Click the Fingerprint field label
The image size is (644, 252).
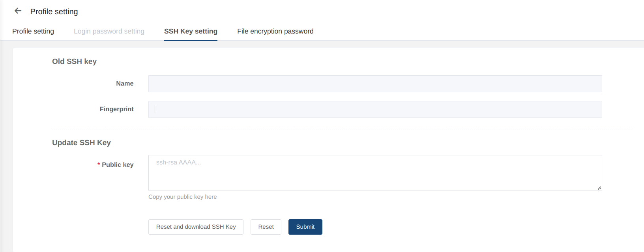[x=116, y=109]
